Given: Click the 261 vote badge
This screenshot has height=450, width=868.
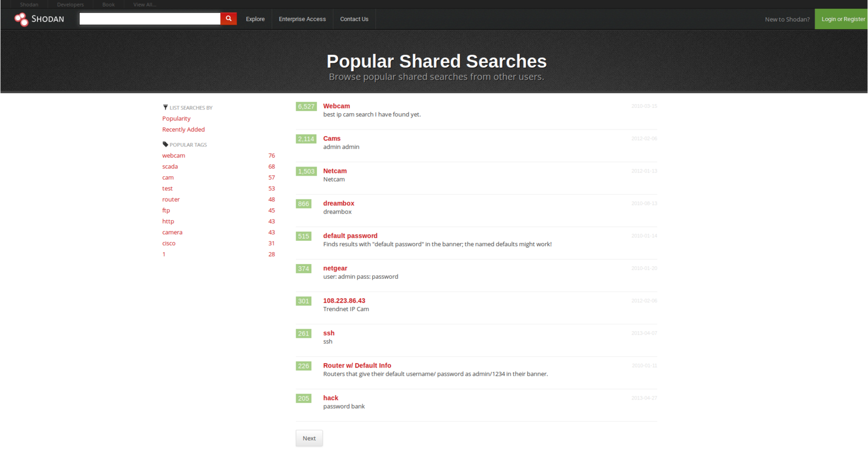Looking at the screenshot, I should point(303,333).
